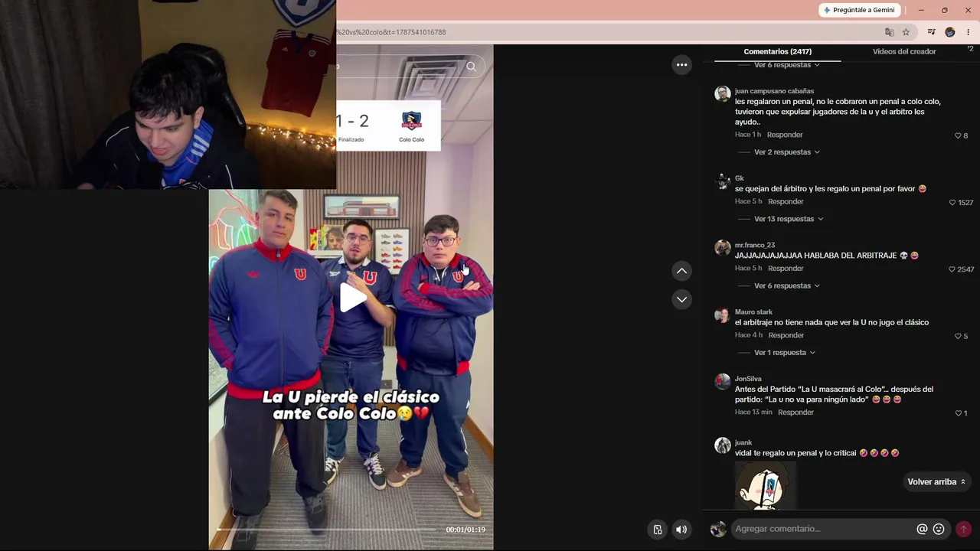Click 'Hace 1 h' timestamp on juan campusano's comment
Screen dimensions: 980x551
(x=748, y=135)
